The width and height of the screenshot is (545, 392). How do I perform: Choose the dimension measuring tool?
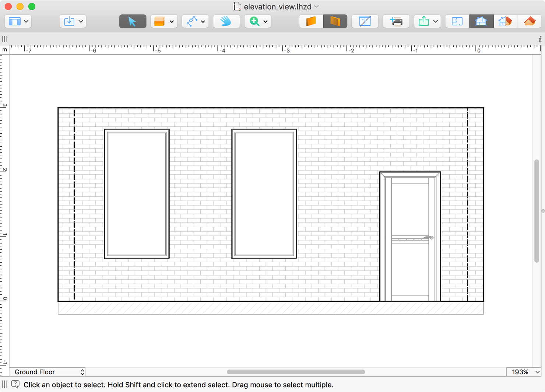(191, 21)
